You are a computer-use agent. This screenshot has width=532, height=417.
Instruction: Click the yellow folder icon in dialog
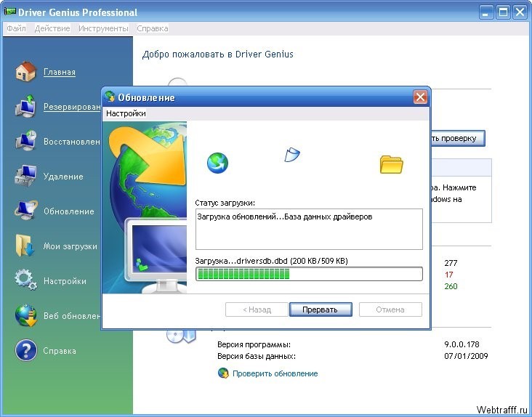[x=391, y=164]
